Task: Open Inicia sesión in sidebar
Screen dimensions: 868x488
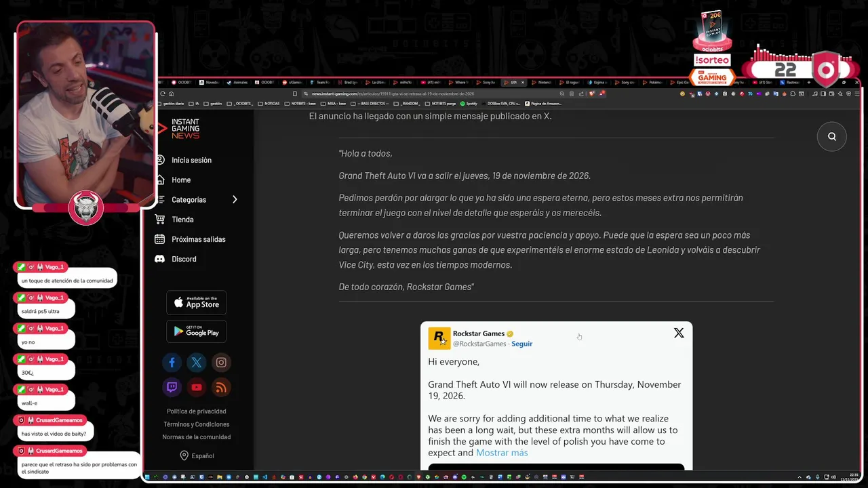Action: (191, 160)
